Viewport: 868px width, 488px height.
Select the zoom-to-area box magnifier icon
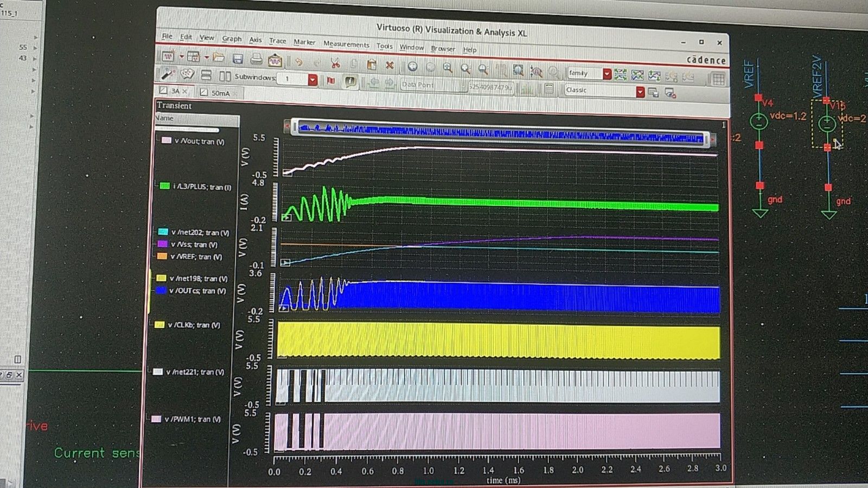519,70
